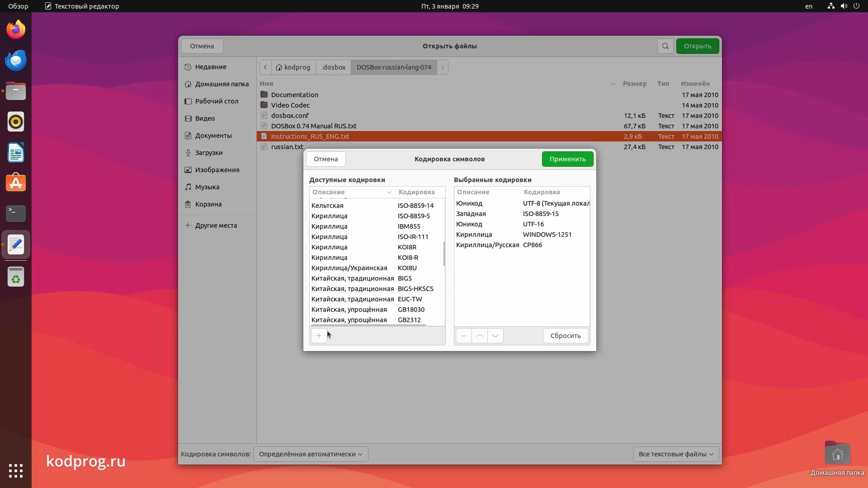This screenshot has height=488, width=868.
Task: Open the clock showing 'Пт, 3 января 09:29'
Action: 449,6
